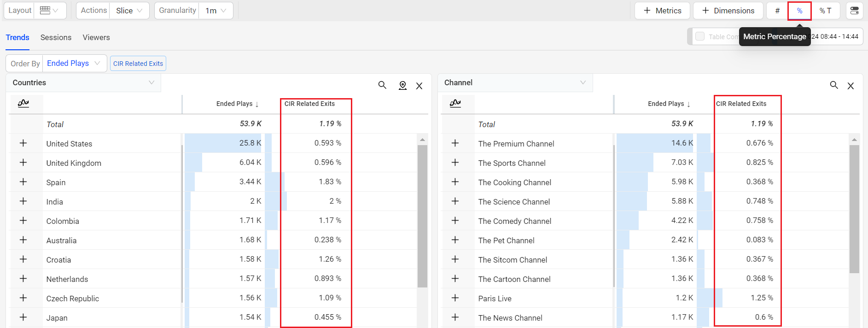
Task: Select The Premium Channel name
Action: pos(516,144)
